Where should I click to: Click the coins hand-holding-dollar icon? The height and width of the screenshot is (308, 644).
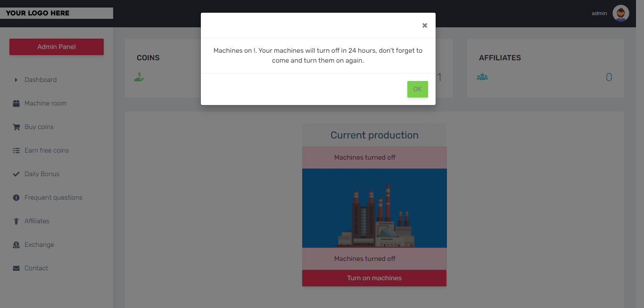click(x=139, y=77)
